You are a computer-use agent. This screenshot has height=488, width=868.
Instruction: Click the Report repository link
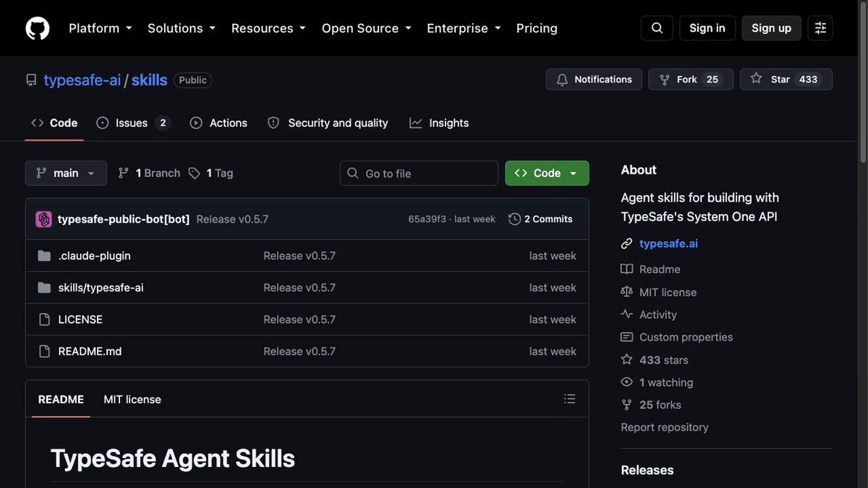[665, 427]
